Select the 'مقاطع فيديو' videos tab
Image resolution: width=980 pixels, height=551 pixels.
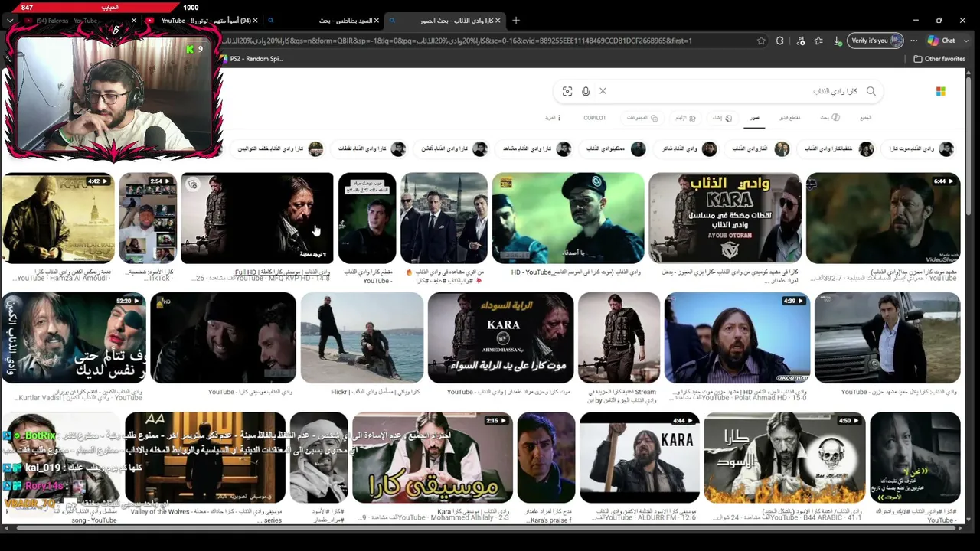tap(790, 118)
